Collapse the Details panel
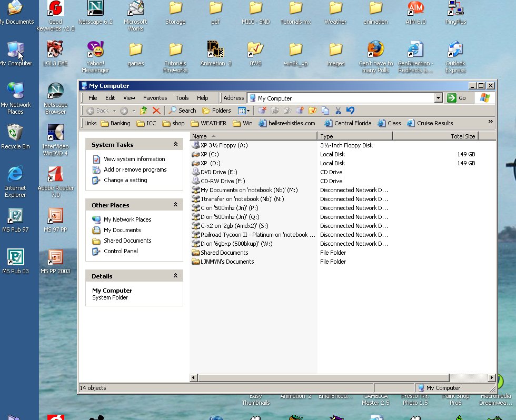The height and width of the screenshot is (420, 516). (175, 276)
